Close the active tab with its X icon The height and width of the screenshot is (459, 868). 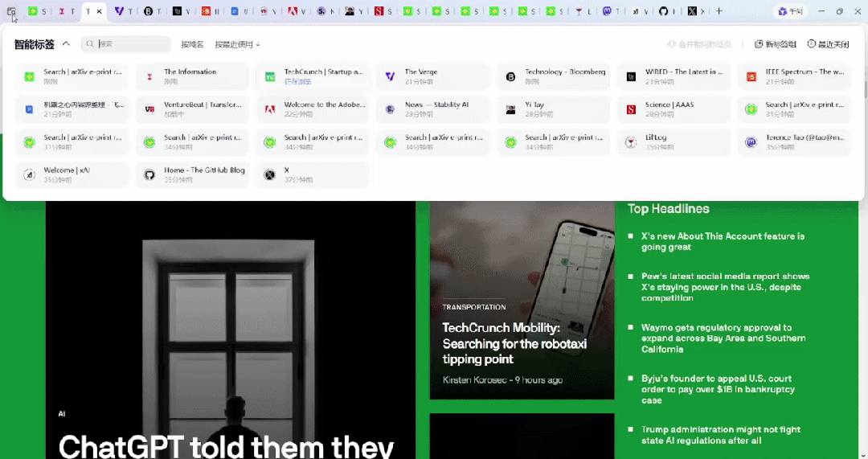click(100, 11)
